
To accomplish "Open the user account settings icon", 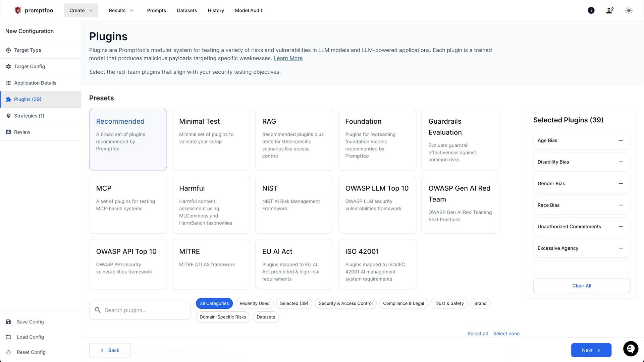I will tap(610, 10).
